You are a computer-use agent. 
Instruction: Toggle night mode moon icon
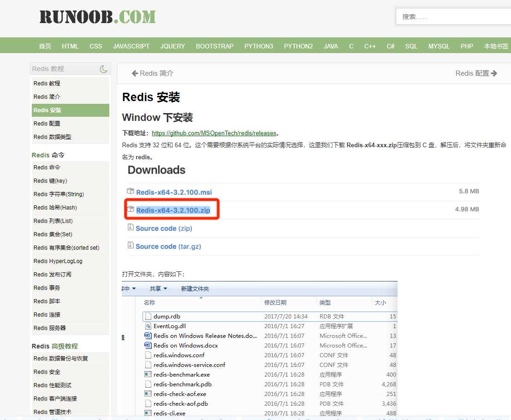click(x=104, y=69)
